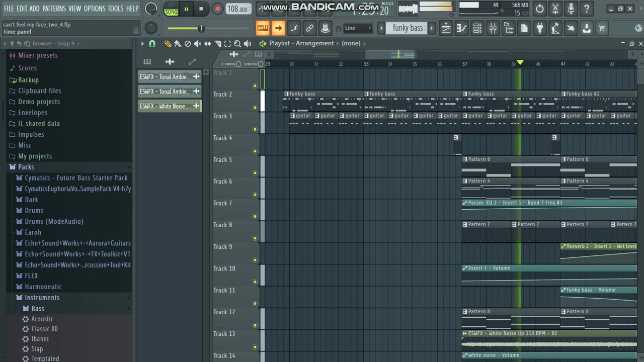Click the typing keyboard to piano icon
The width and height of the screenshot is (644, 362).
pyautogui.click(x=263, y=28)
